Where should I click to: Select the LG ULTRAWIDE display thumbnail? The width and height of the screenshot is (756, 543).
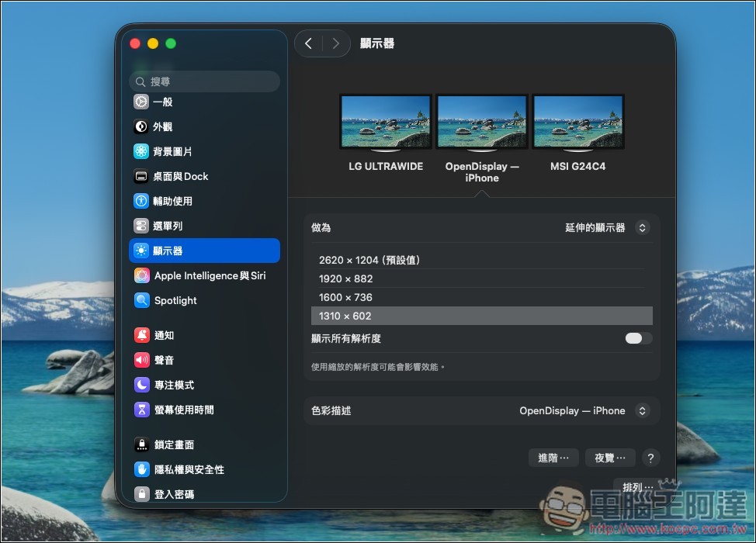pos(386,123)
